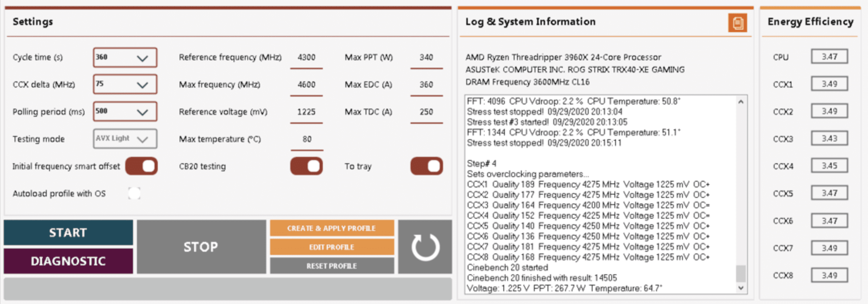Toggle Initial frequency smart offset switch

(141, 166)
